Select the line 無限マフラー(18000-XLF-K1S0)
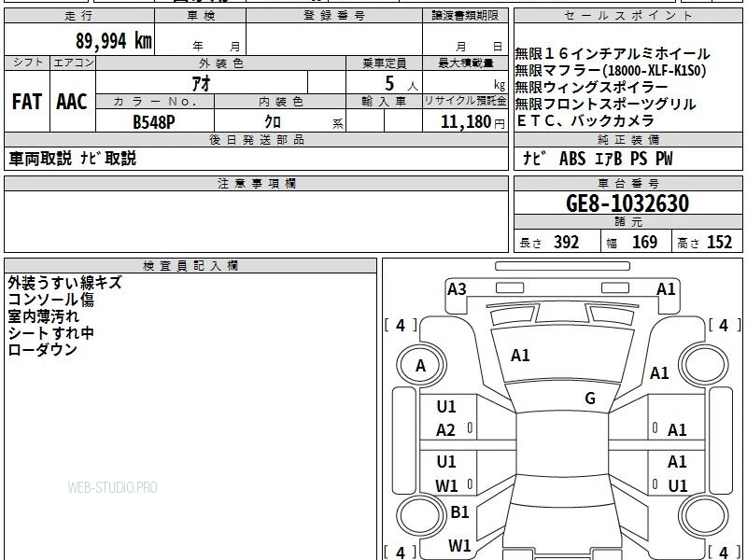Viewport: 747px width, 560px height. [x=611, y=71]
